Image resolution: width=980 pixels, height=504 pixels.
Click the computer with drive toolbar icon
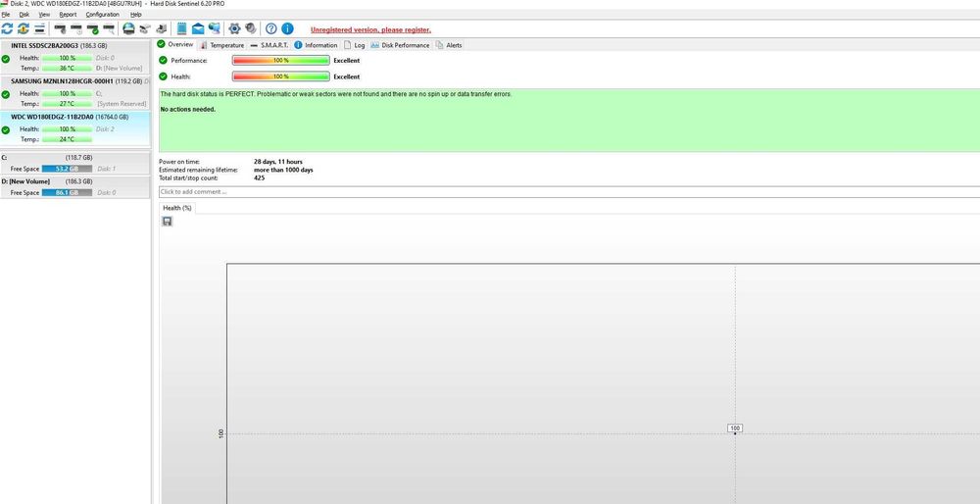(x=162, y=28)
